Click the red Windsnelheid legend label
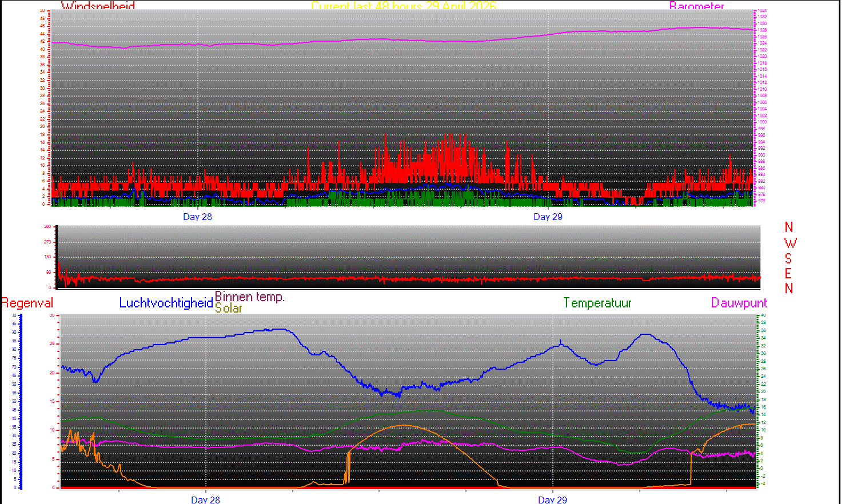 click(98, 6)
